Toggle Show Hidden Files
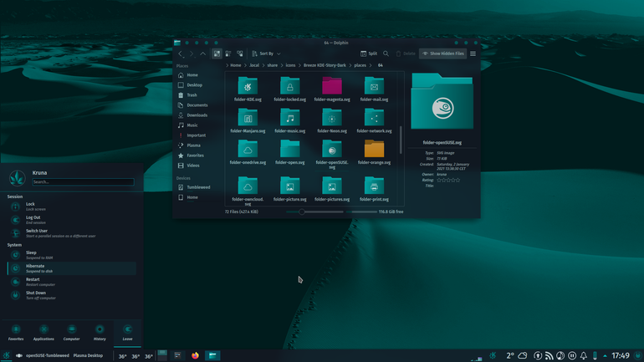 click(442, 54)
